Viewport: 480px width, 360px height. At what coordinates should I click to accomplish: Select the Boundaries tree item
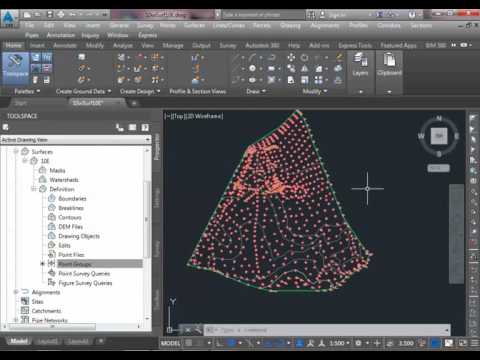(x=72, y=198)
